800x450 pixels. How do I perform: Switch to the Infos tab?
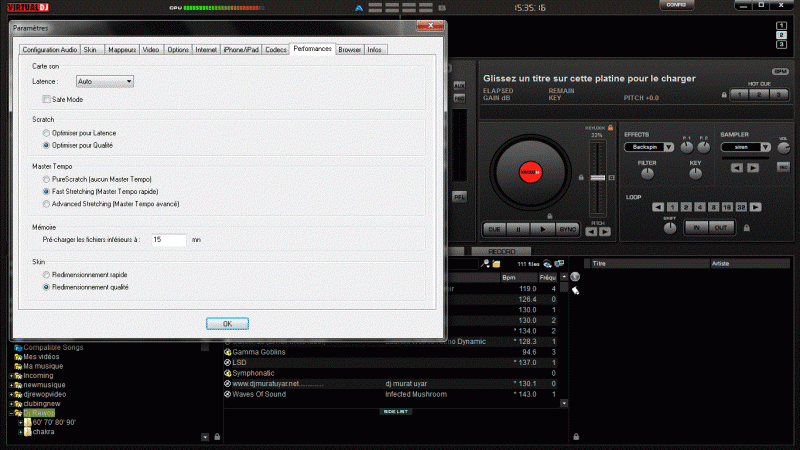click(x=374, y=49)
